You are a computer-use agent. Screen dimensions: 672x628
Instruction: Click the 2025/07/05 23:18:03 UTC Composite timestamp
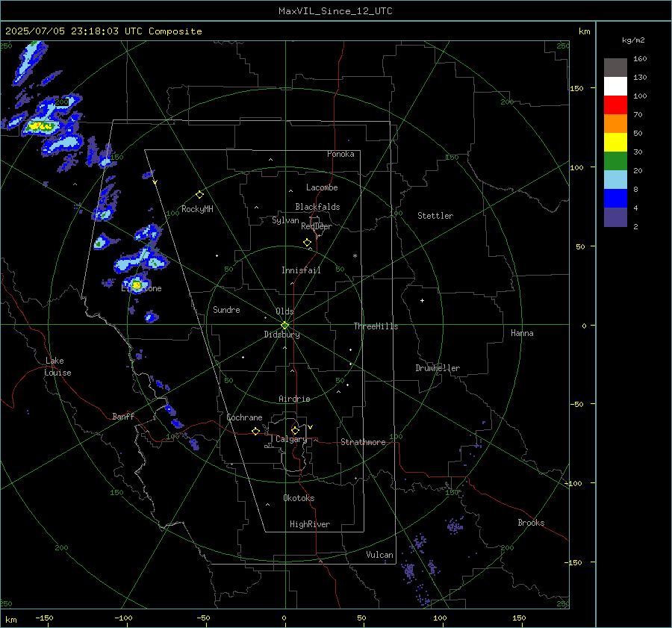pos(103,31)
